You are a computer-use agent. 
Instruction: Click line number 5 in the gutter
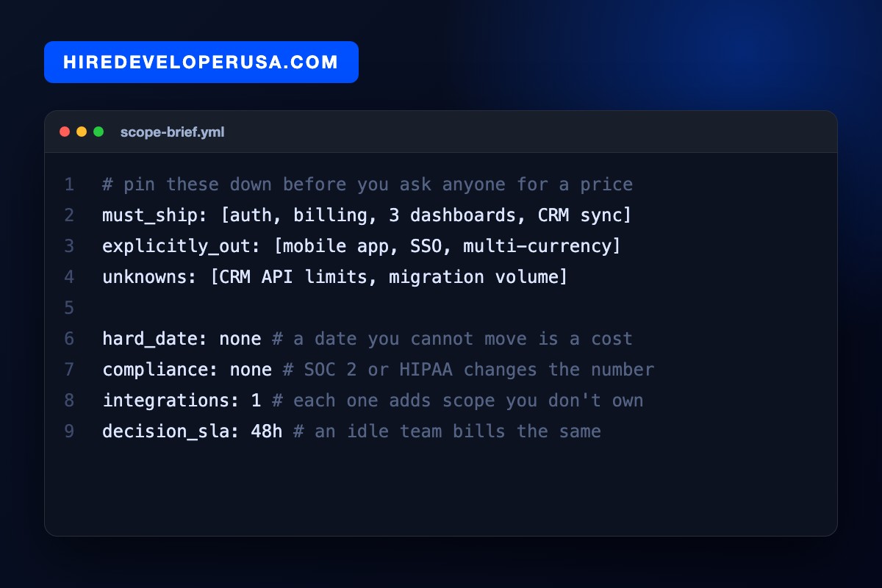(x=69, y=308)
